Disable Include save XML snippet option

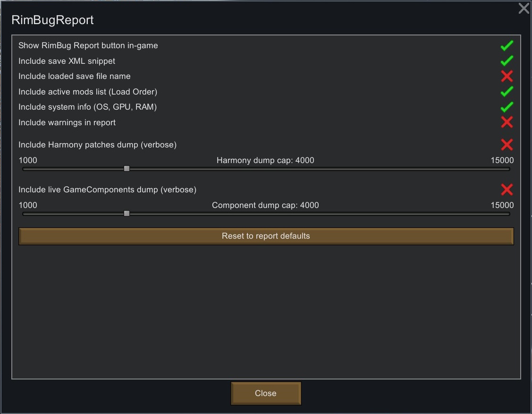coord(507,61)
